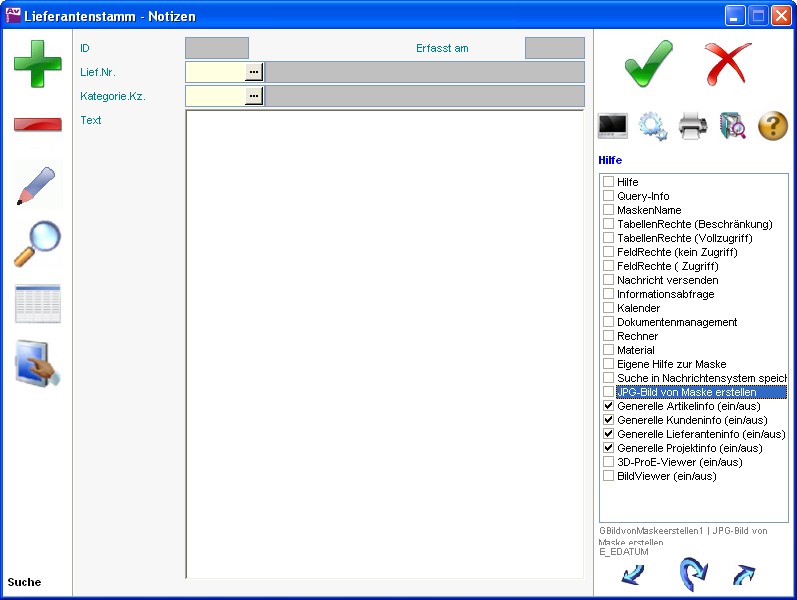The image size is (797, 600).
Task: Select the Dokumentenmanagement list entry
Action: coord(677,323)
